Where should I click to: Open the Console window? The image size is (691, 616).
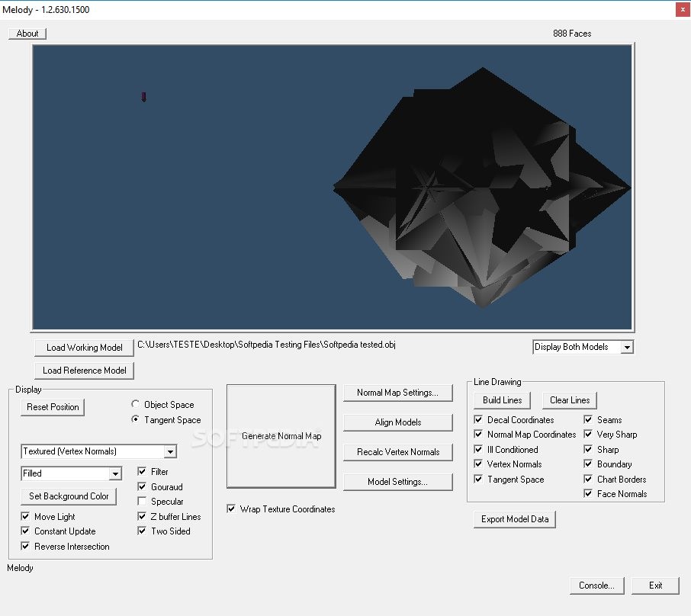point(596,586)
